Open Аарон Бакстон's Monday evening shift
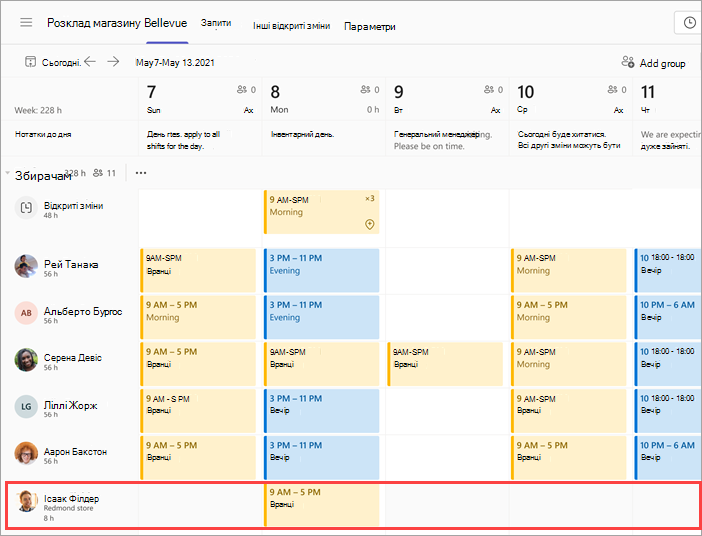This screenshot has height=536, width=702. [x=321, y=458]
